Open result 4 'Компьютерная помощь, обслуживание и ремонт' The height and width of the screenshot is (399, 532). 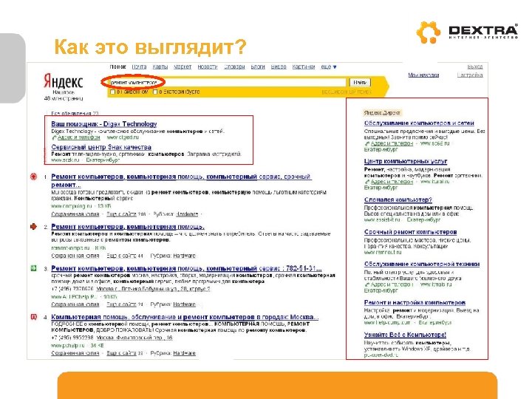tap(185, 317)
